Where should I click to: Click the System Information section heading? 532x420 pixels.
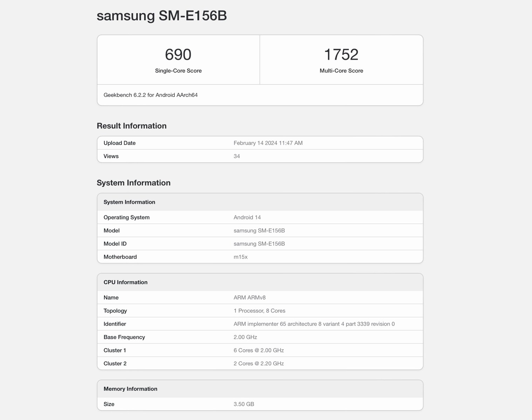(133, 183)
